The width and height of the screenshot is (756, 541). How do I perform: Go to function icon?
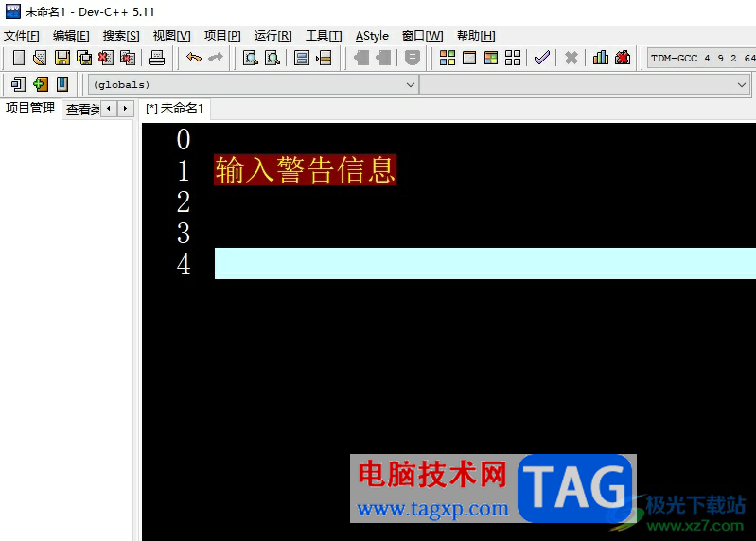point(301,58)
